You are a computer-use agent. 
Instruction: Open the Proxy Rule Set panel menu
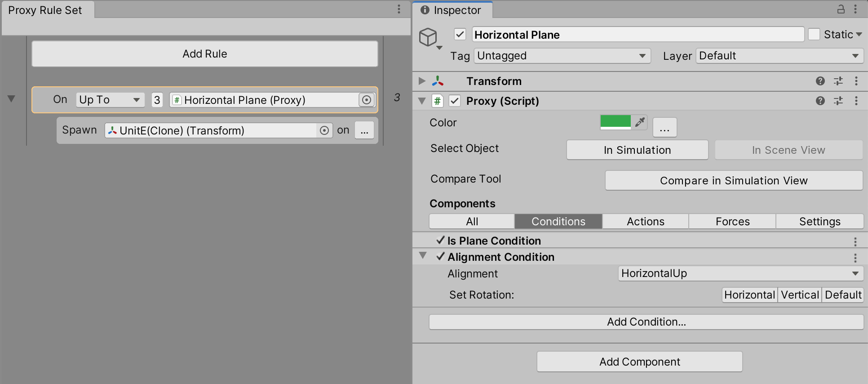coord(399,9)
